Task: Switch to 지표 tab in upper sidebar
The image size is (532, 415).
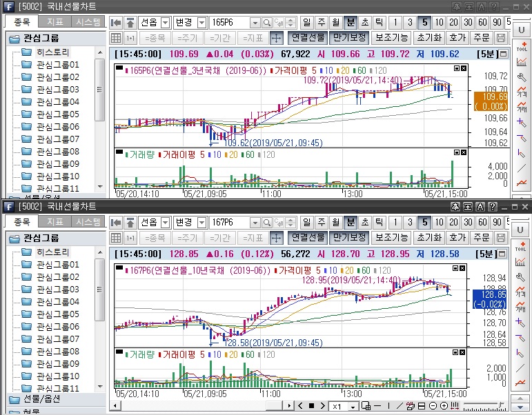Action: (x=54, y=21)
